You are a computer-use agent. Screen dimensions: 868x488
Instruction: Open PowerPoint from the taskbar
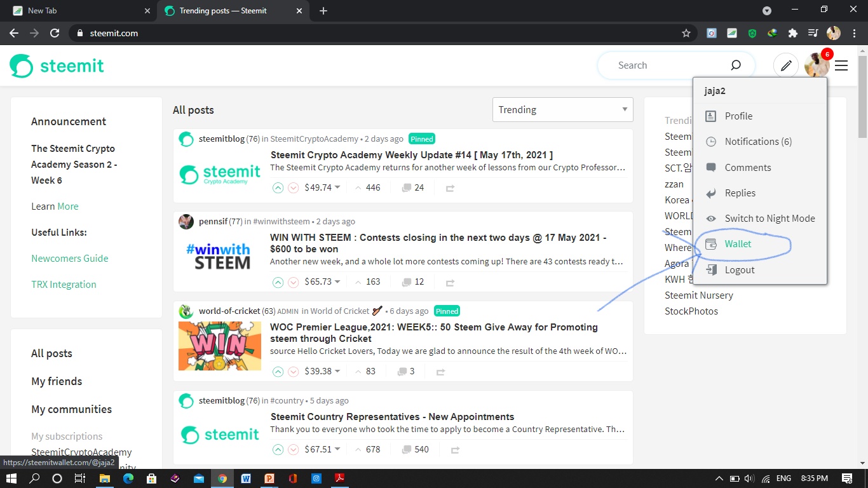pos(269,477)
